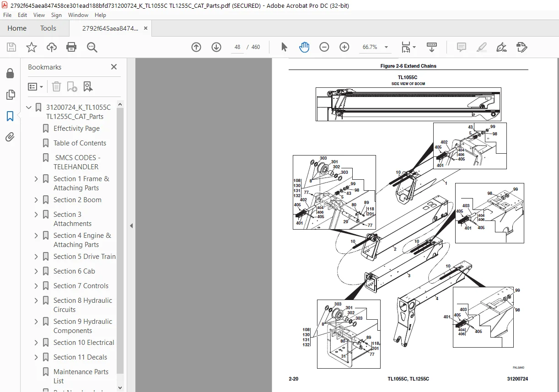This screenshot has width=559, height=392.
Task: Save the file using the floppy disk icon
Action: pyautogui.click(x=11, y=47)
